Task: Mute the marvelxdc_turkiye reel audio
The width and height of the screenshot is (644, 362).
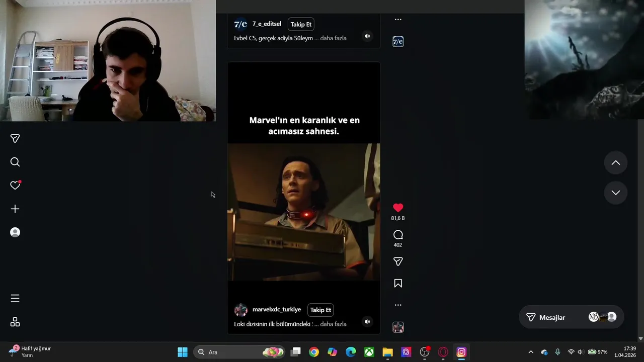Action: [x=367, y=322]
